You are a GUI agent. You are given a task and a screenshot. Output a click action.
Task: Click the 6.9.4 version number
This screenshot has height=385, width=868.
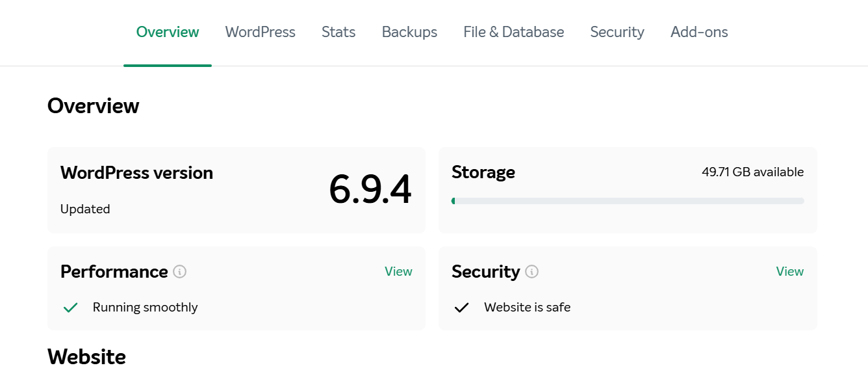point(370,190)
